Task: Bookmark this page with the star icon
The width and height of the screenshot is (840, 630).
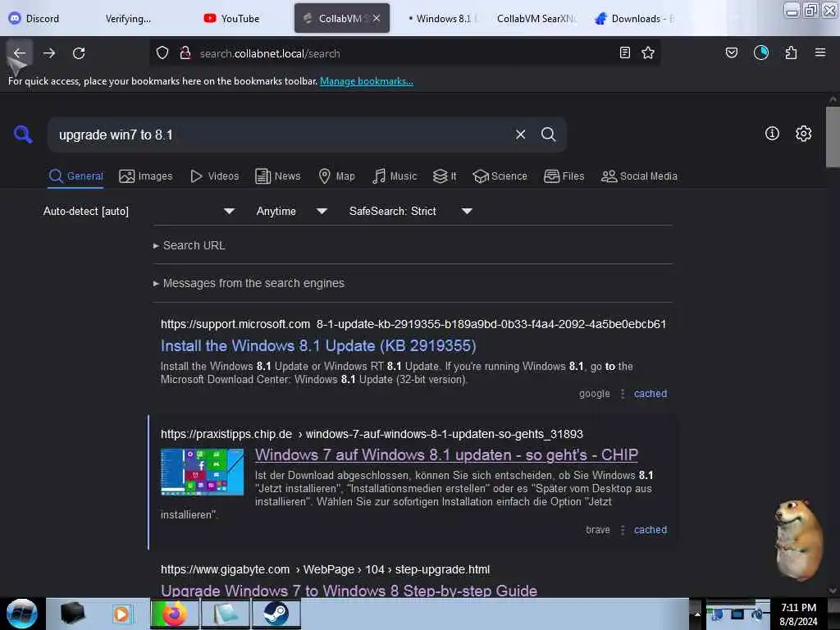Action: [x=648, y=52]
